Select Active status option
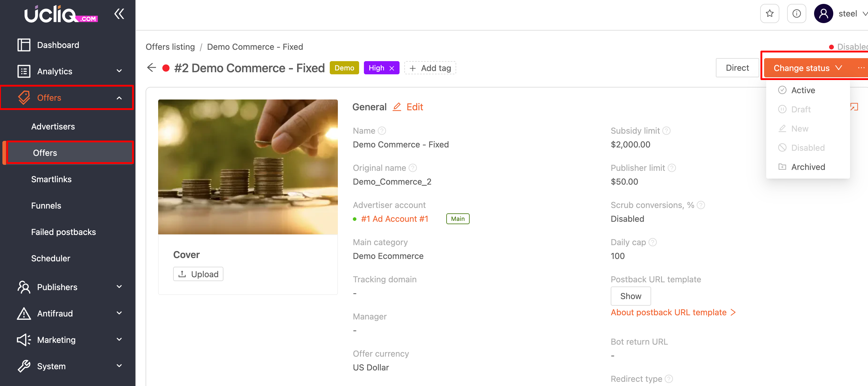The height and width of the screenshot is (386, 868). pos(803,90)
